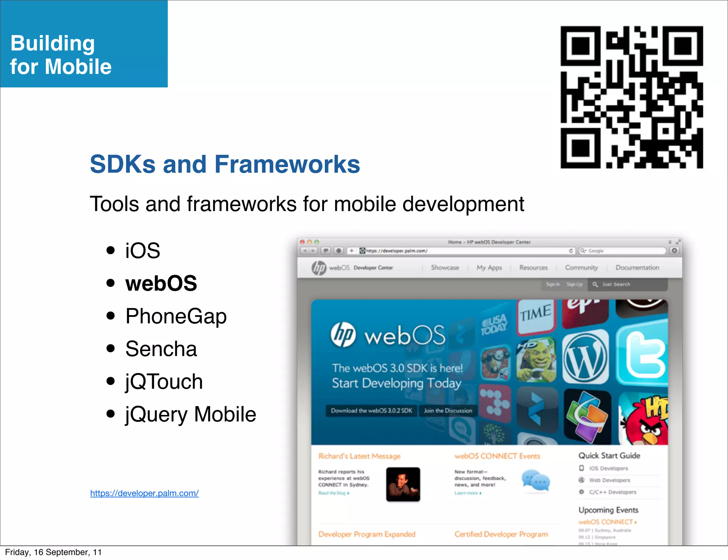The height and width of the screenshot is (560, 728).
Task: Open the developer.palm.com link
Action: click(144, 493)
